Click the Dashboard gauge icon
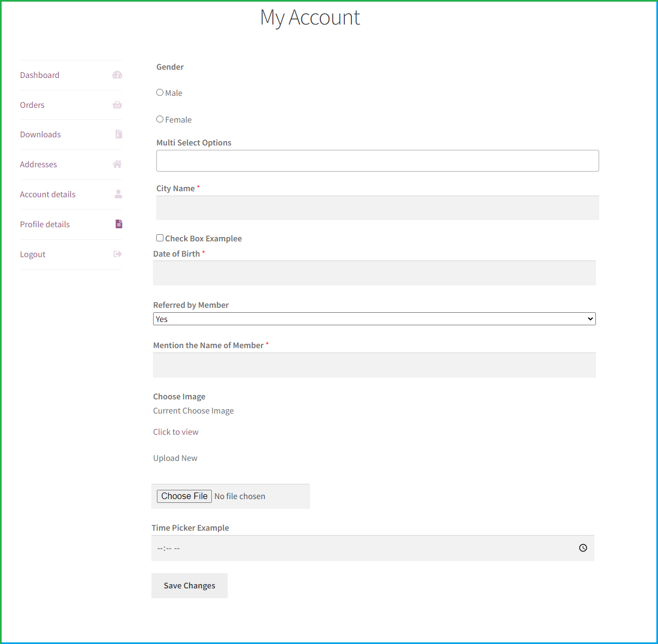This screenshot has height=644, width=658. click(117, 75)
